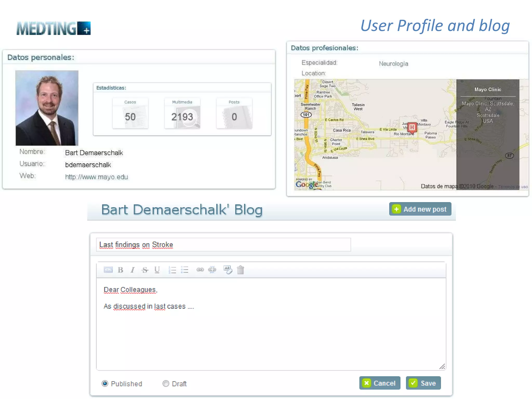Click the Términos de uso map link

513,187
